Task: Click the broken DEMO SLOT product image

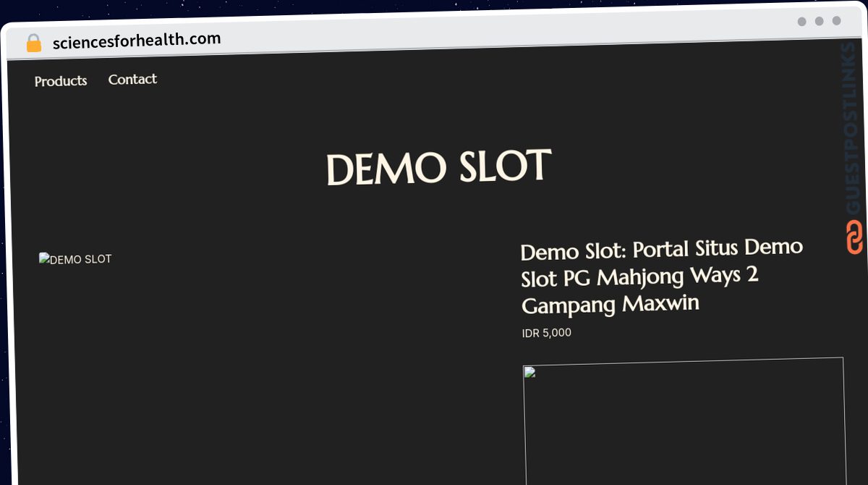Action: point(75,258)
